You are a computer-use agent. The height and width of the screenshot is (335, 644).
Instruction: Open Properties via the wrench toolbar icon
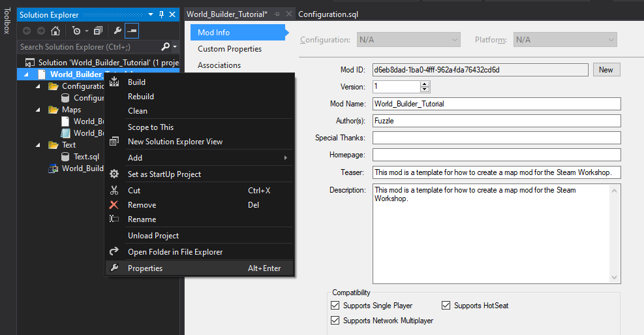click(117, 31)
